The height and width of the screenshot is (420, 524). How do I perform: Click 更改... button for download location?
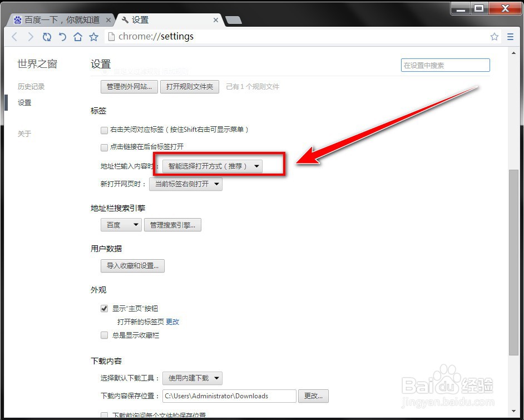point(313,396)
